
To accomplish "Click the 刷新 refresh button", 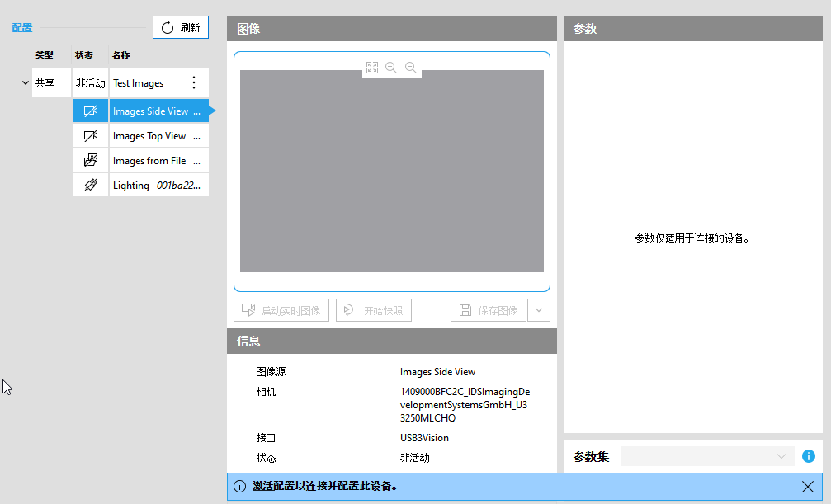I will [x=181, y=27].
